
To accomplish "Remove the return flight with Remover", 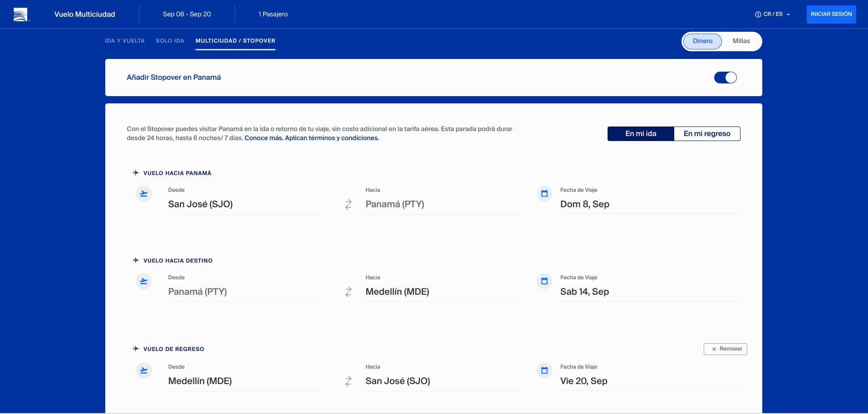I will pyautogui.click(x=725, y=349).
